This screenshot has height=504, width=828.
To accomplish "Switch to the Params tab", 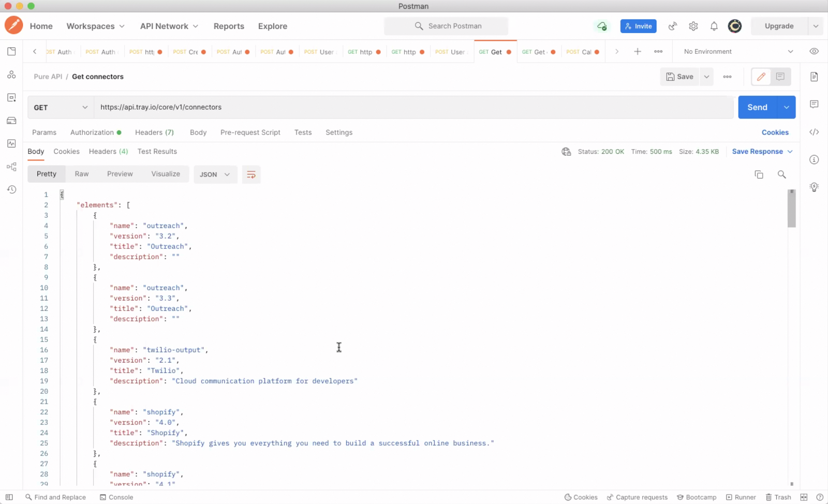I will [x=45, y=132].
